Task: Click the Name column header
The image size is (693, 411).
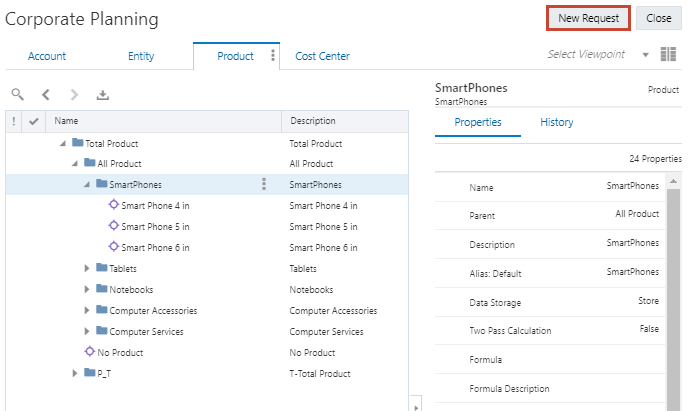Action: pos(163,121)
